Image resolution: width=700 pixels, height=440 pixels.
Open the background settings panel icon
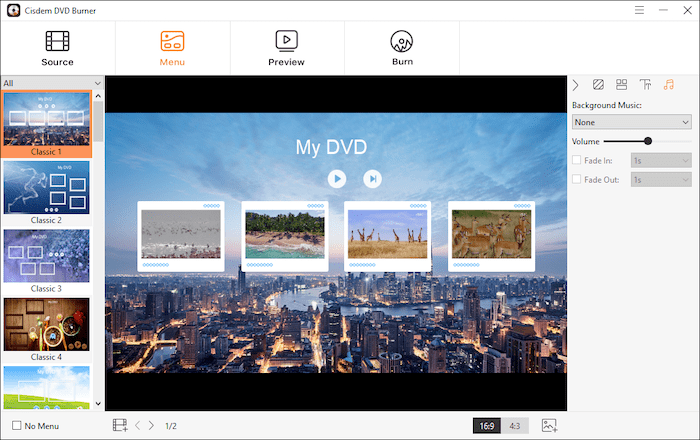click(598, 84)
